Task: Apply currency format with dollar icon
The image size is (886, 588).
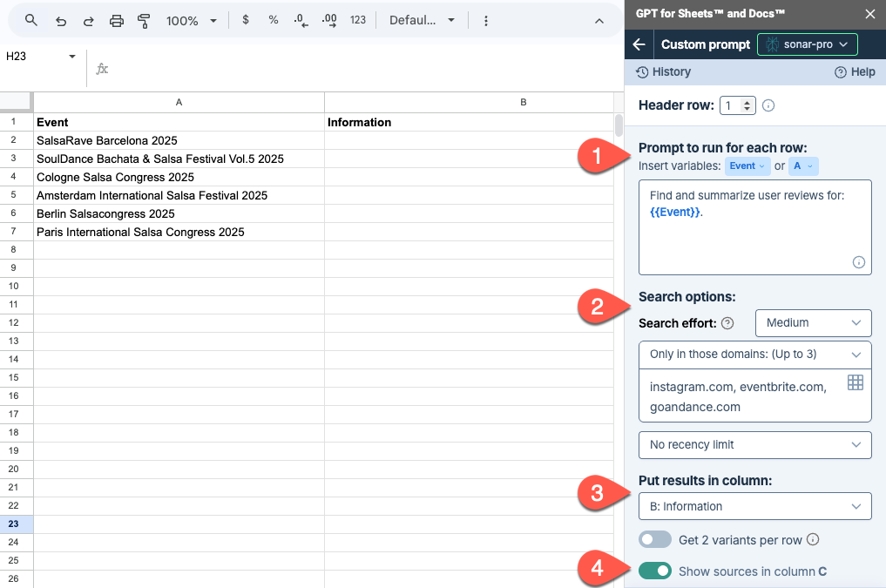Action: [x=245, y=20]
